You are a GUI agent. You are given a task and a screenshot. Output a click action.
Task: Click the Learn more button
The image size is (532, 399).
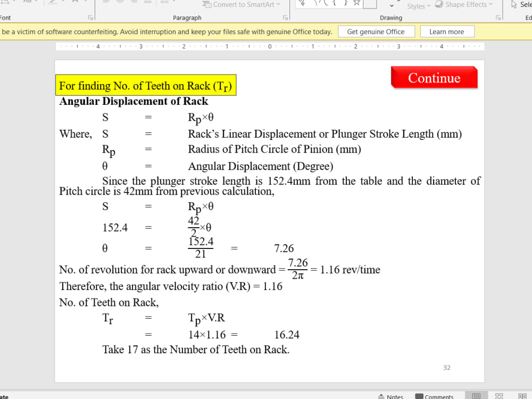[447, 31]
